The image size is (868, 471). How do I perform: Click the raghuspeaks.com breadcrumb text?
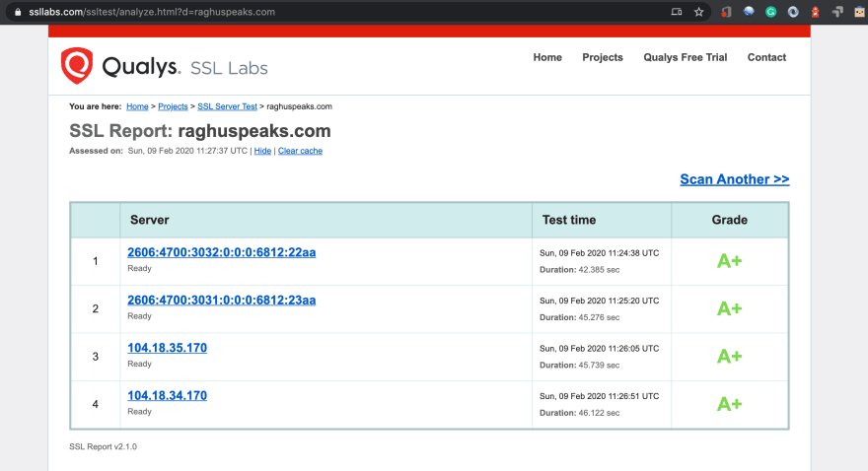[x=300, y=106]
